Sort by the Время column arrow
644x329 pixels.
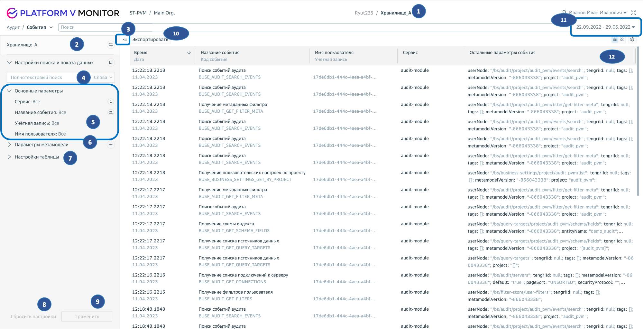[x=189, y=53]
